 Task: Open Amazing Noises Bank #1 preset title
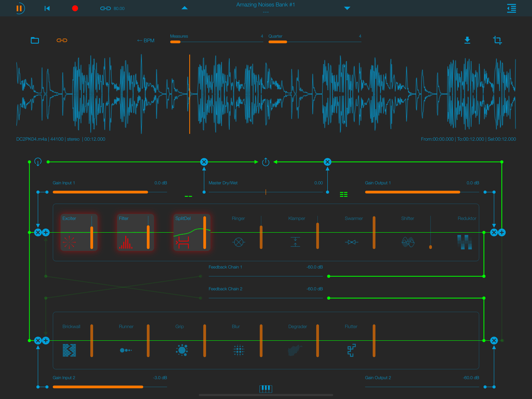click(x=266, y=5)
